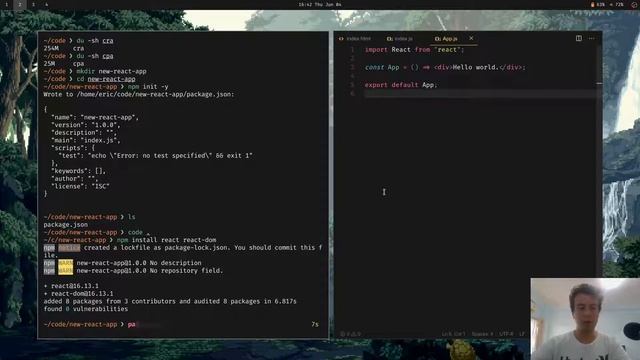The height and width of the screenshot is (360, 640).
Task: Click the split editor icon
Action: click(579, 38)
